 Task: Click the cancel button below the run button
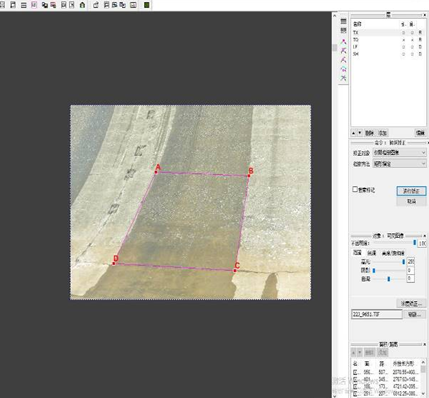411,201
